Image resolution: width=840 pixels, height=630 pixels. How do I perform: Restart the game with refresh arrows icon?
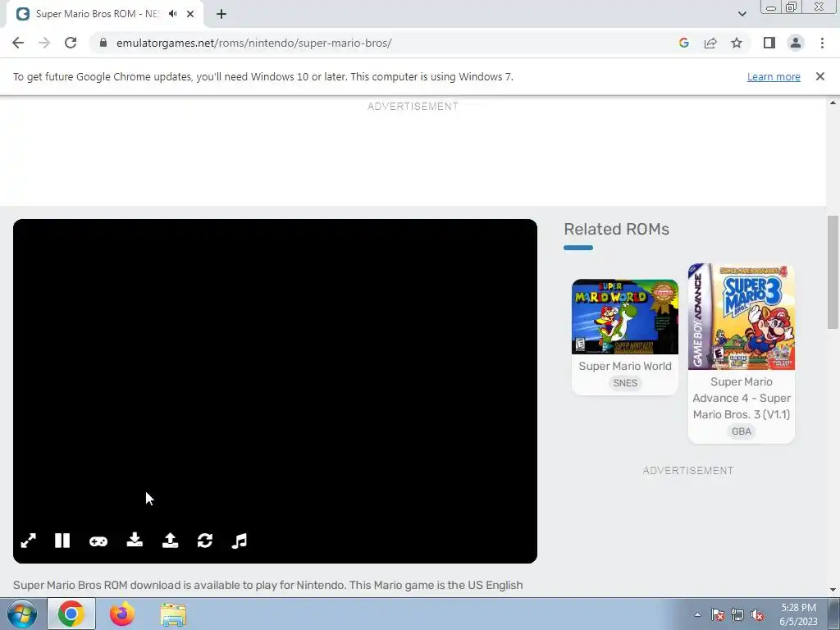point(204,541)
